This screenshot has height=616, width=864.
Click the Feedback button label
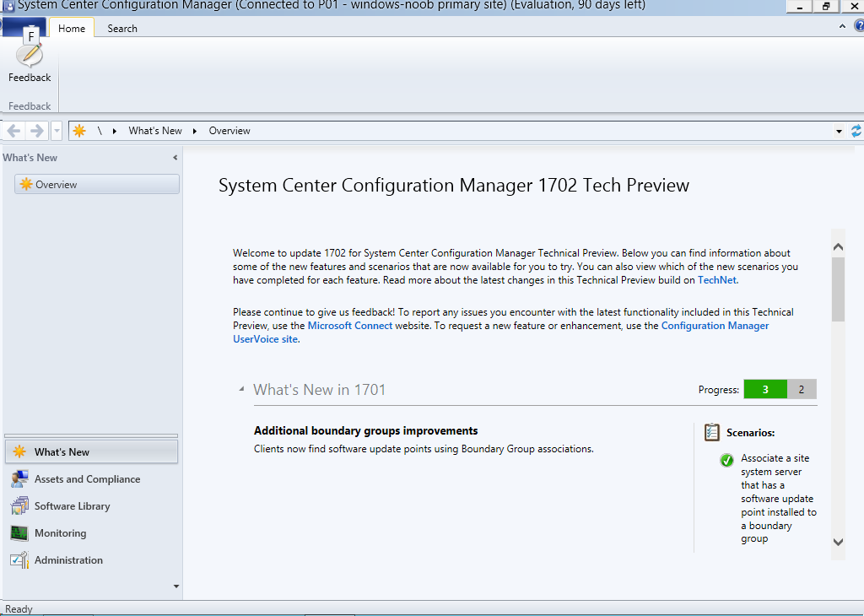coord(30,78)
